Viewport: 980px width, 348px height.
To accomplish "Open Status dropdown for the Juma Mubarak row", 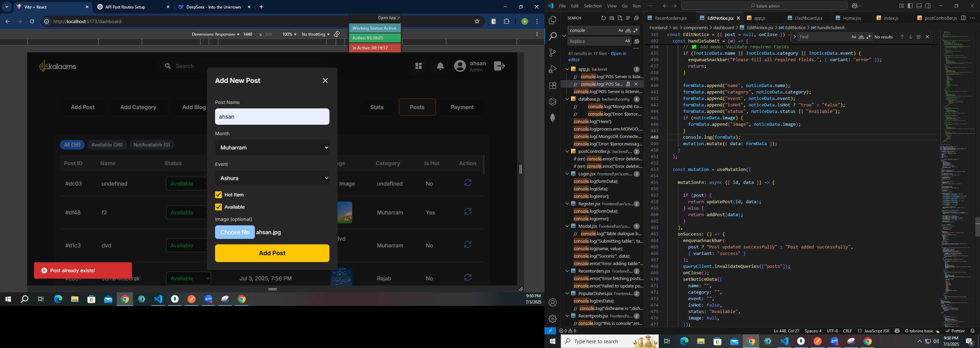I will click(188, 278).
